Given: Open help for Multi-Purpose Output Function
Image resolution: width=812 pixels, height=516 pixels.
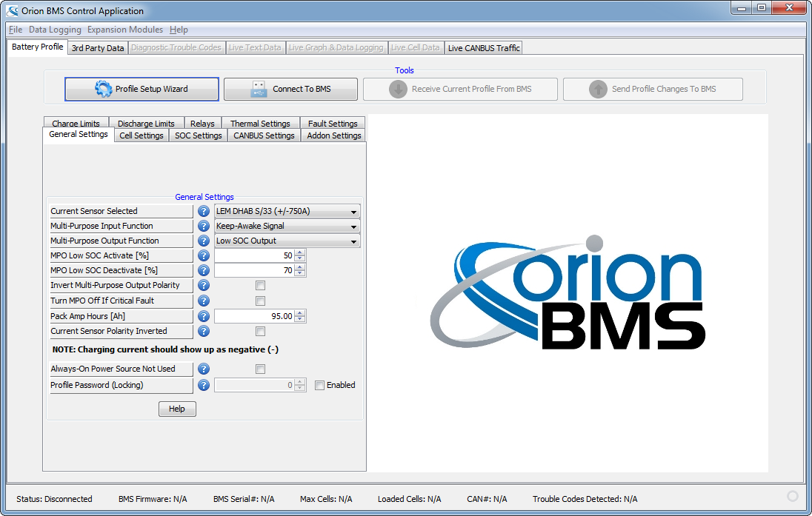Looking at the screenshot, I should 204,241.
